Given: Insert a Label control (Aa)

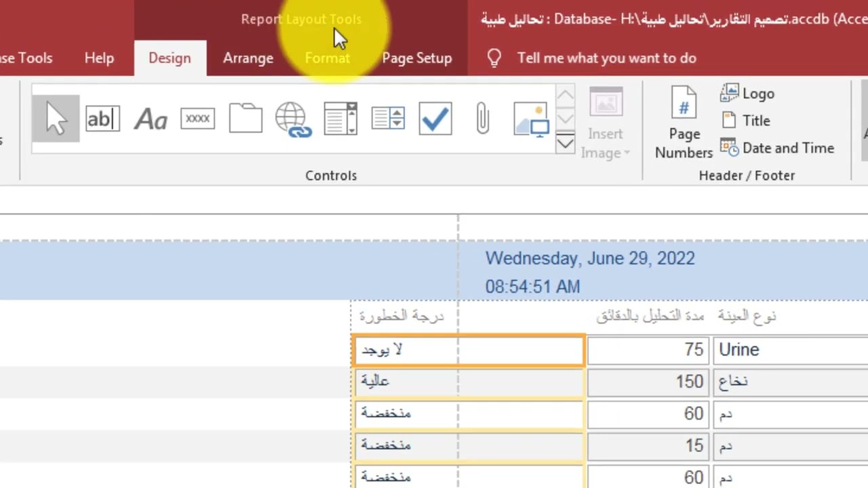Looking at the screenshot, I should (151, 119).
